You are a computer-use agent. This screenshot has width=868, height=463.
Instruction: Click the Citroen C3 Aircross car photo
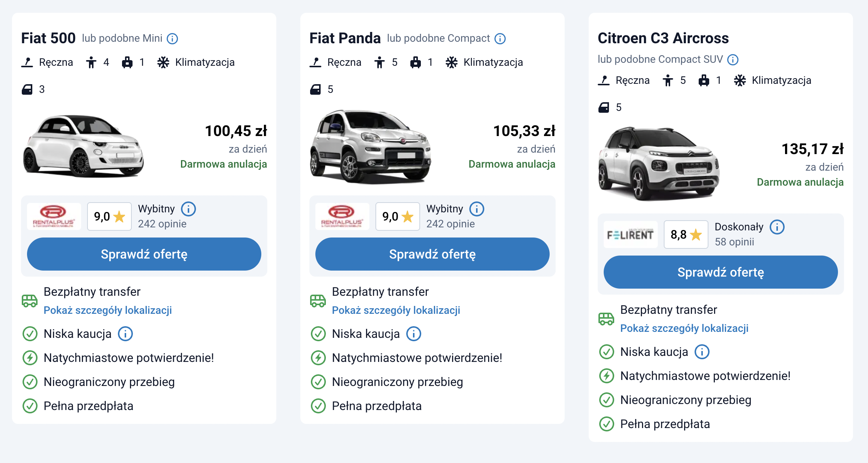click(659, 164)
